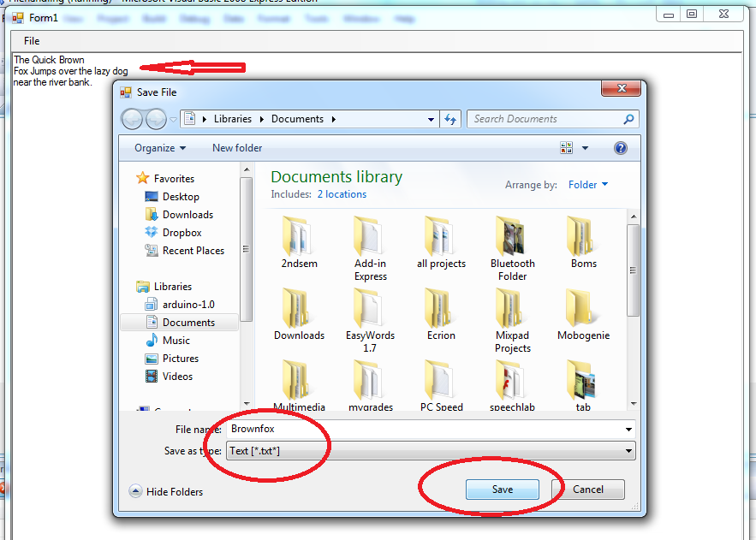This screenshot has height=540, width=756.
Task: Open the Ecrion folder
Action: point(441,314)
